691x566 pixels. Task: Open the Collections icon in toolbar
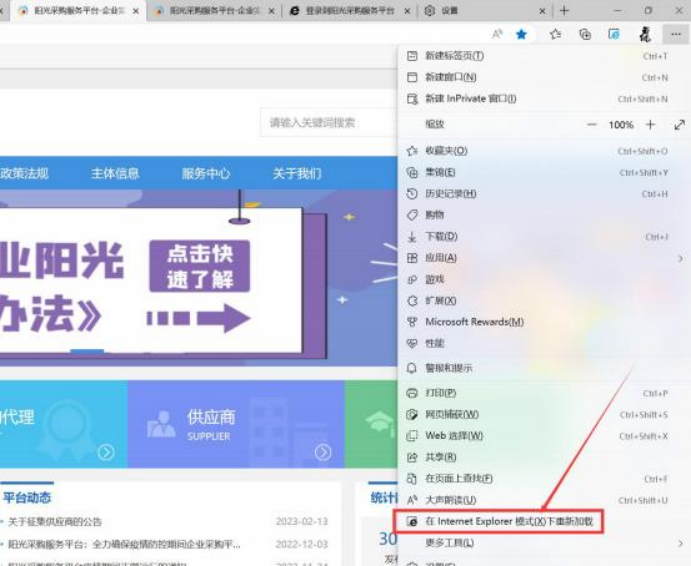(x=585, y=34)
